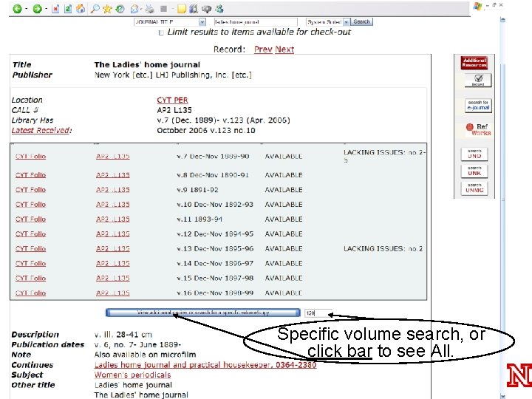
Task: Click the gray Edit square toolbar icon
Action: 163,9
